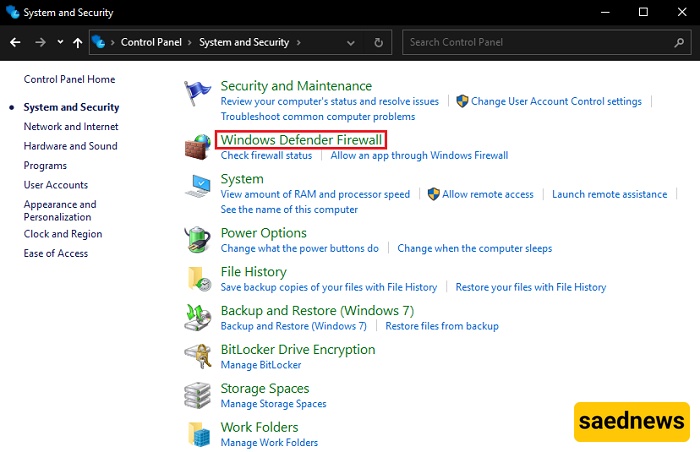This screenshot has height=452, width=700.
Task: Open the Windows Defender Firewall heading link
Action: (x=301, y=140)
